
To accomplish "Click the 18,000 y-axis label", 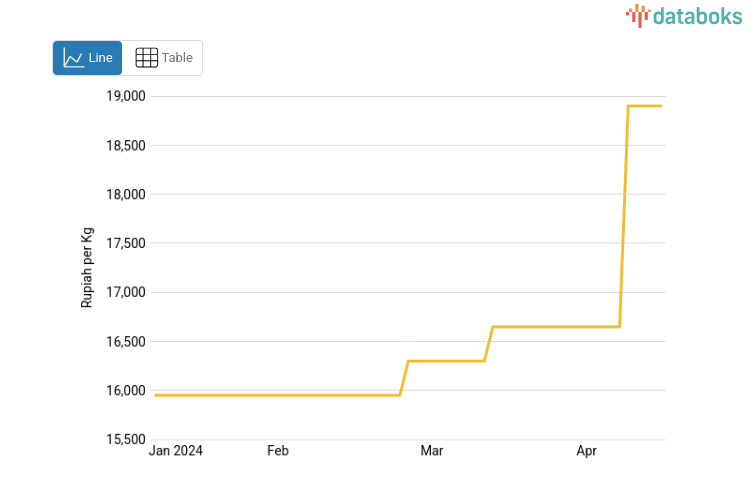I will pyautogui.click(x=126, y=194).
